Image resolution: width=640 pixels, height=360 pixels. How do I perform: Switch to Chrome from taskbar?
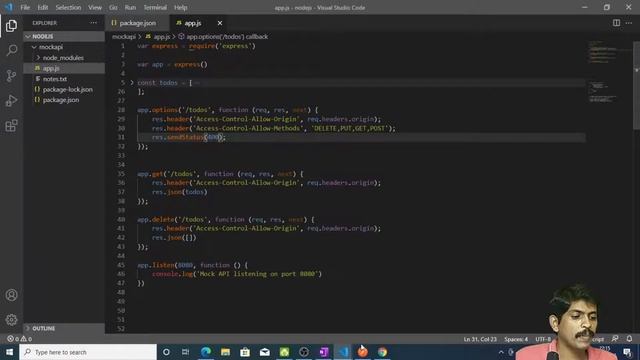[382, 352]
